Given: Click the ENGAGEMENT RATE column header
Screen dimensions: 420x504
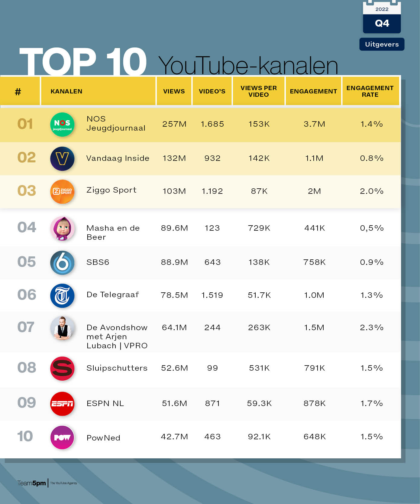Looking at the screenshot, I should tap(370, 91).
